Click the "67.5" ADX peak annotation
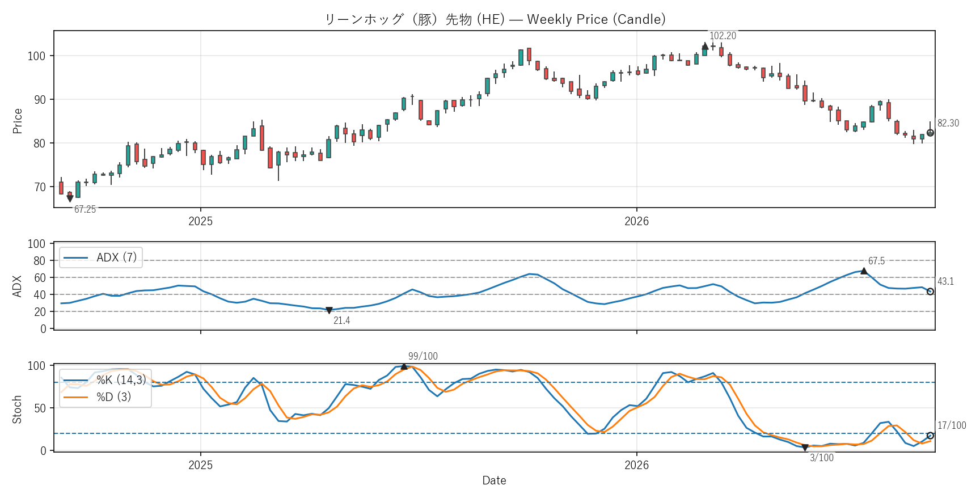980x498 pixels. pos(876,261)
